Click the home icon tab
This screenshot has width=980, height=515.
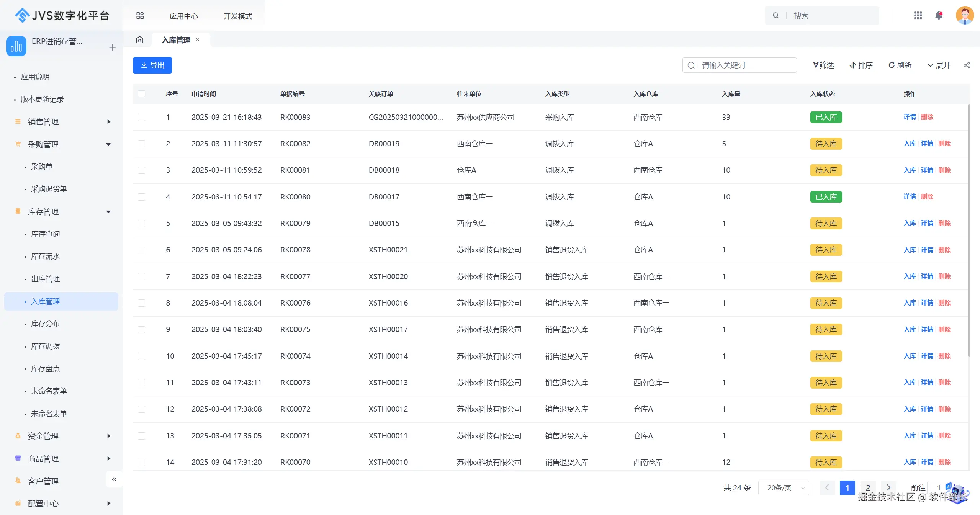click(140, 40)
